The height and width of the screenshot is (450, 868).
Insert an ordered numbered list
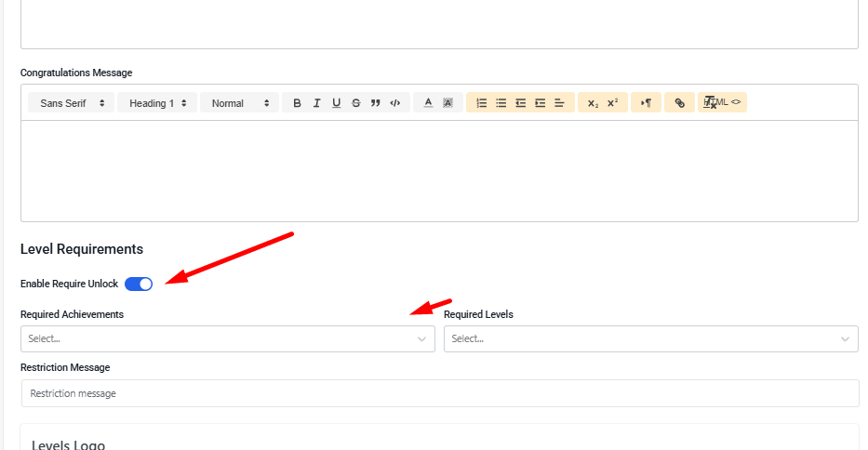tap(482, 103)
